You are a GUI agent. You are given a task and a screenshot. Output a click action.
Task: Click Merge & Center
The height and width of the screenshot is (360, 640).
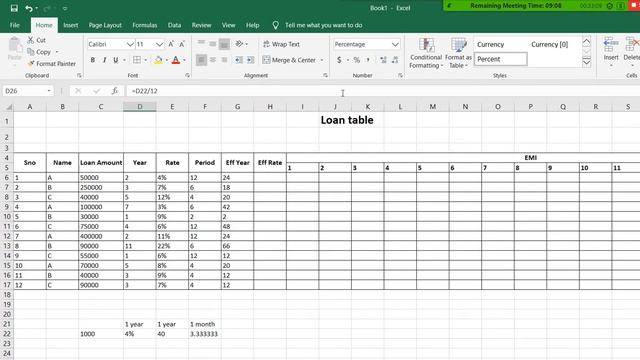tap(289, 60)
